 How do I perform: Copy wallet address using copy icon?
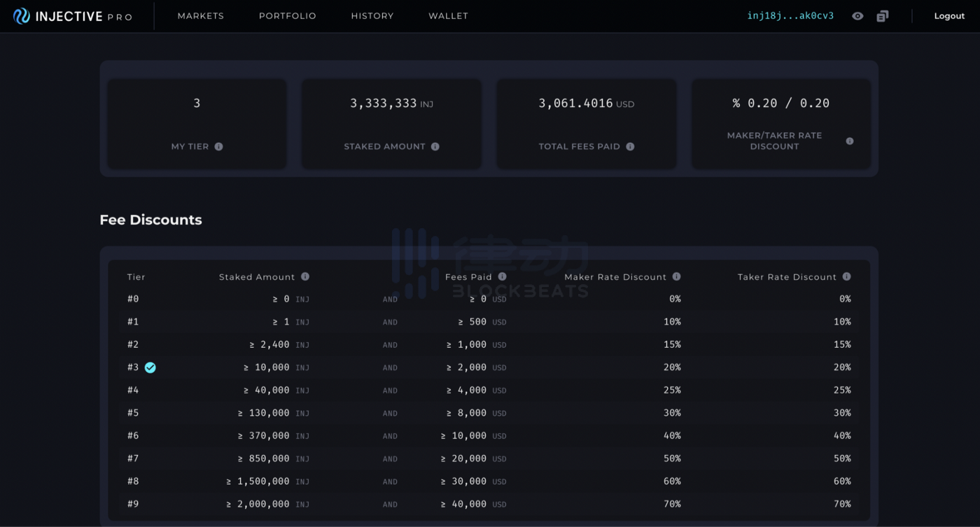point(882,16)
